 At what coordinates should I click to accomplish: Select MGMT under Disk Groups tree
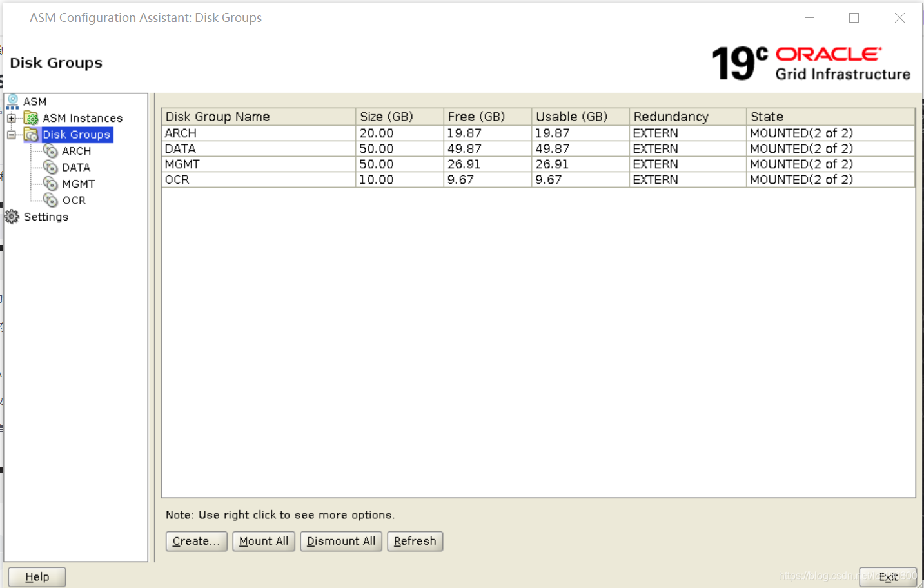[79, 184]
